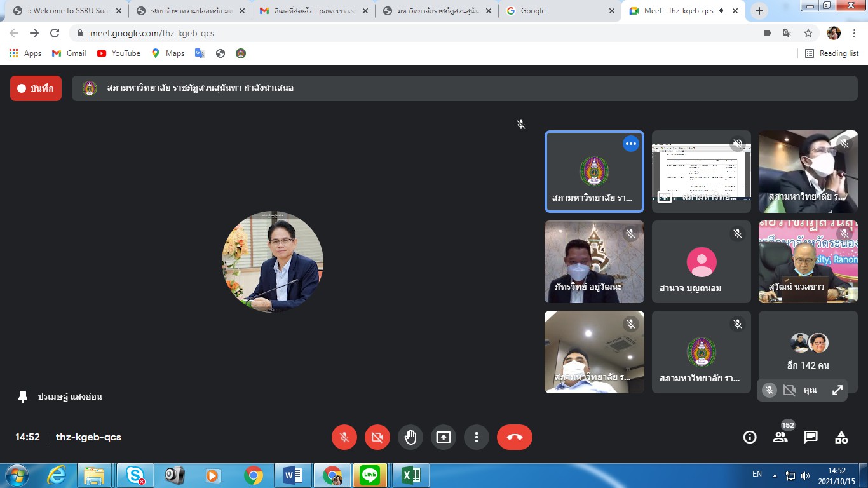
Task: Open blue three-dot menu on first tile
Action: click(x=630, y=144)
